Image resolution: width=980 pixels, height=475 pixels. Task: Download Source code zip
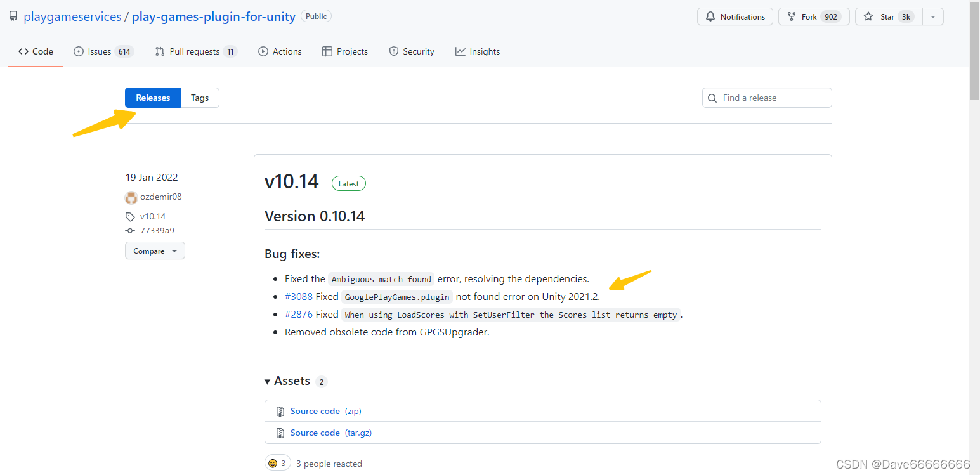pos(325,411)
